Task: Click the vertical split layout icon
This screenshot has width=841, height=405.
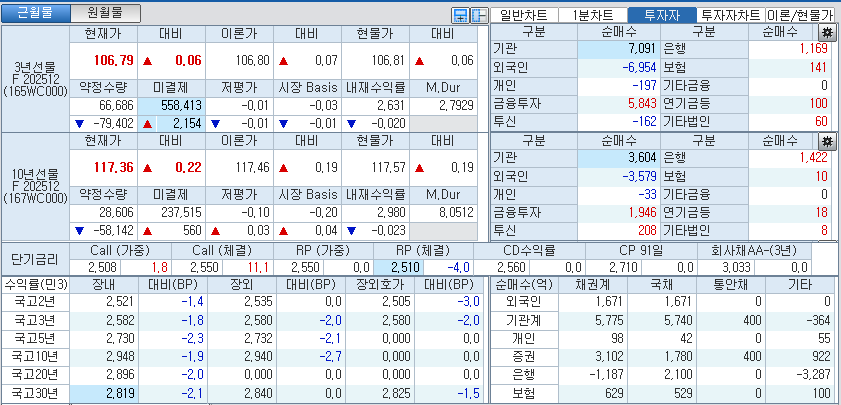Action: click(x=478, y=16)
